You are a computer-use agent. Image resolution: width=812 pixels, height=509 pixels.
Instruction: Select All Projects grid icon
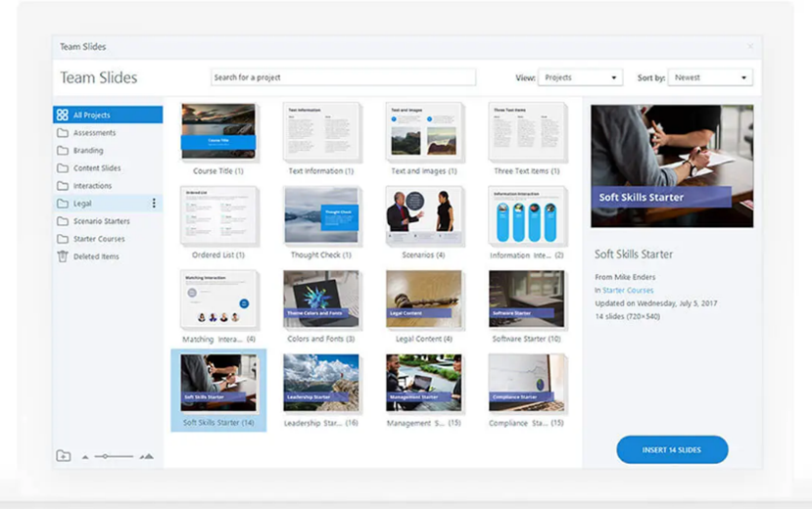(62, 115)
